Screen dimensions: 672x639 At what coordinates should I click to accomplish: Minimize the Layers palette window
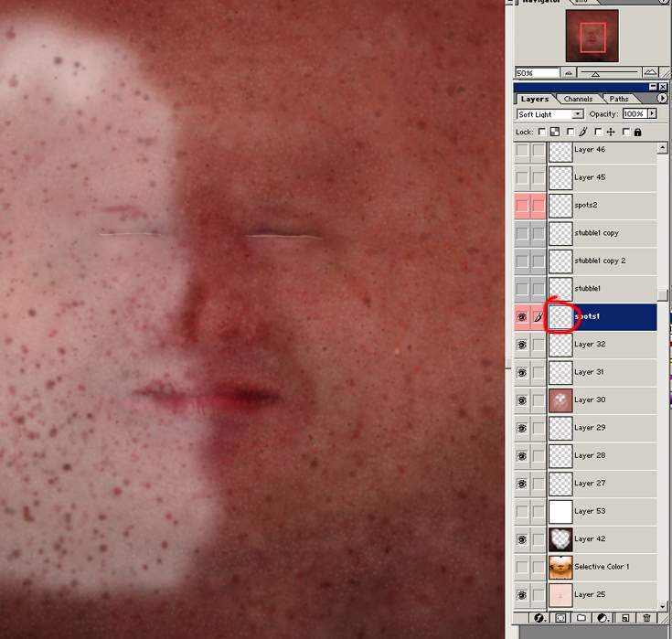(653, 87)
